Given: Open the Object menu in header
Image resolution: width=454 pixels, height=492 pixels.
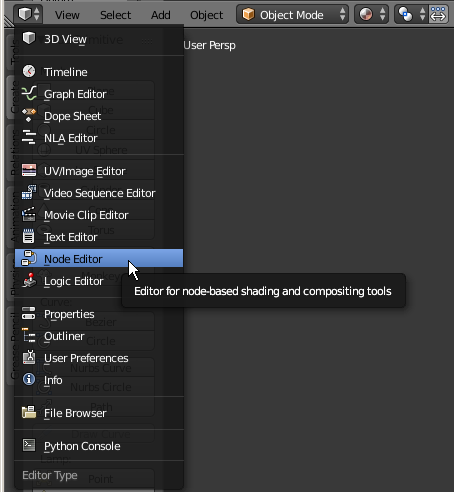Looking at the screenshot, I should click(206, 15).
